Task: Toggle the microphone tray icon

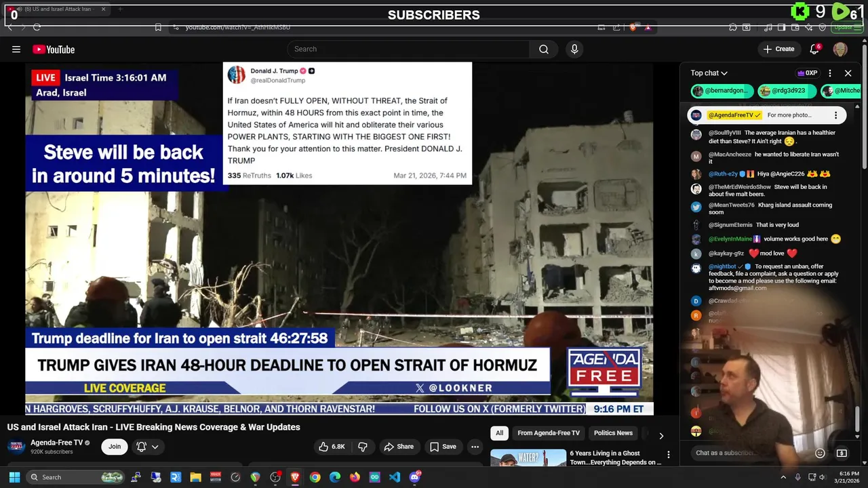Action: pyautogui.click(x=797, y=477)
